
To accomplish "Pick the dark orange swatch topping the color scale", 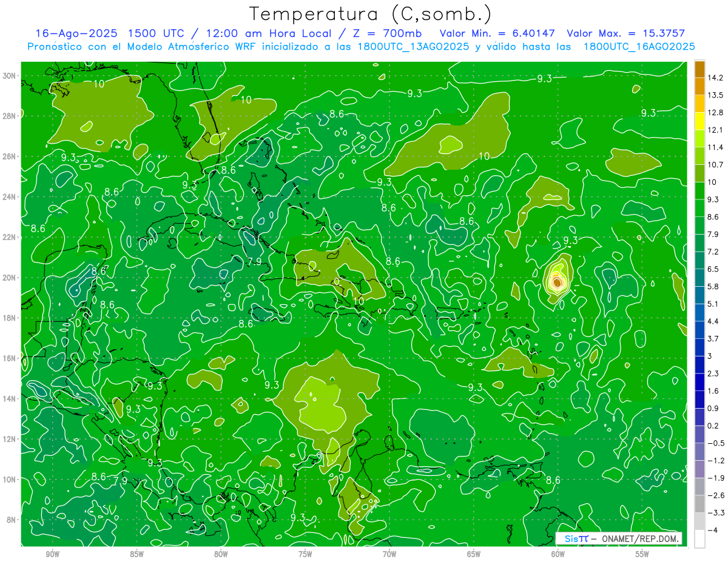I will pos(699,69).
